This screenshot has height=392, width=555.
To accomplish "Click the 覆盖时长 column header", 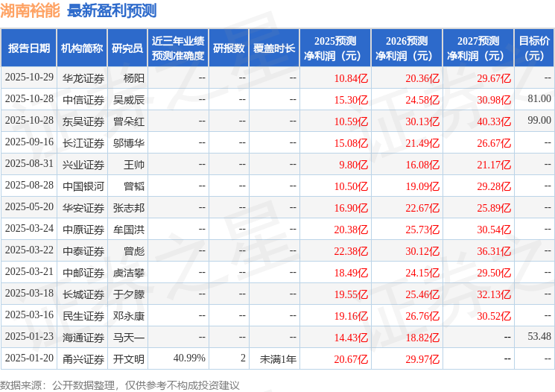I will click(x=274, y=48).
